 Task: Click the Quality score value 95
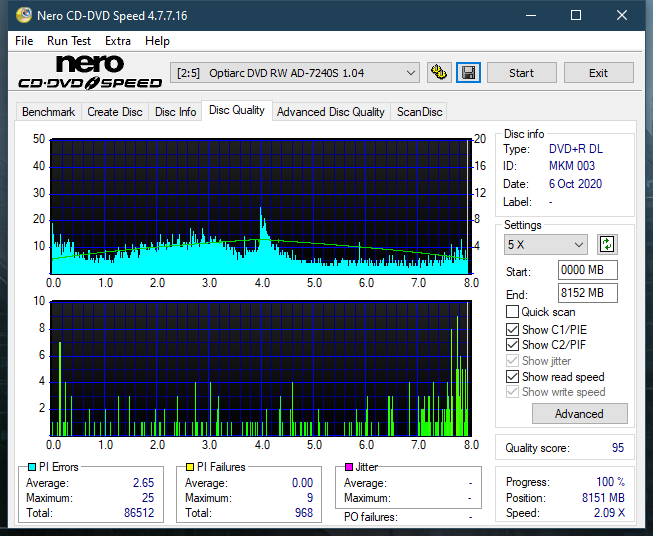(618, 448)
